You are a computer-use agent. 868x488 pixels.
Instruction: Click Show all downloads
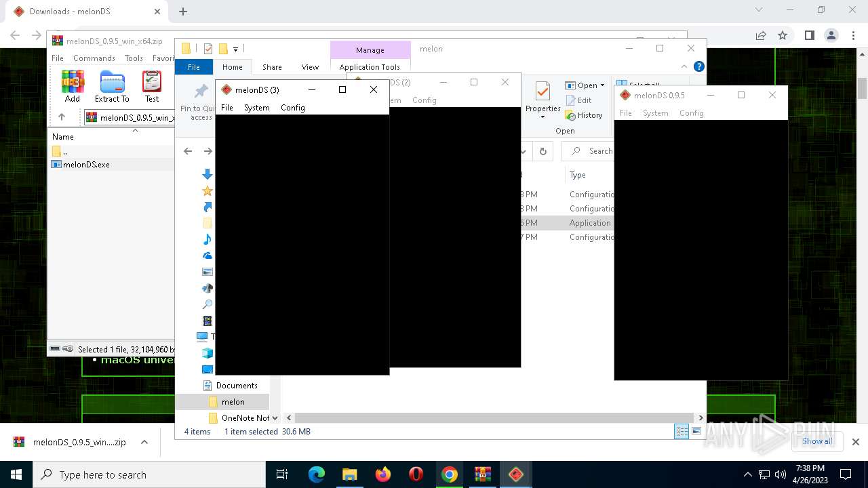[x=817, y=441]
